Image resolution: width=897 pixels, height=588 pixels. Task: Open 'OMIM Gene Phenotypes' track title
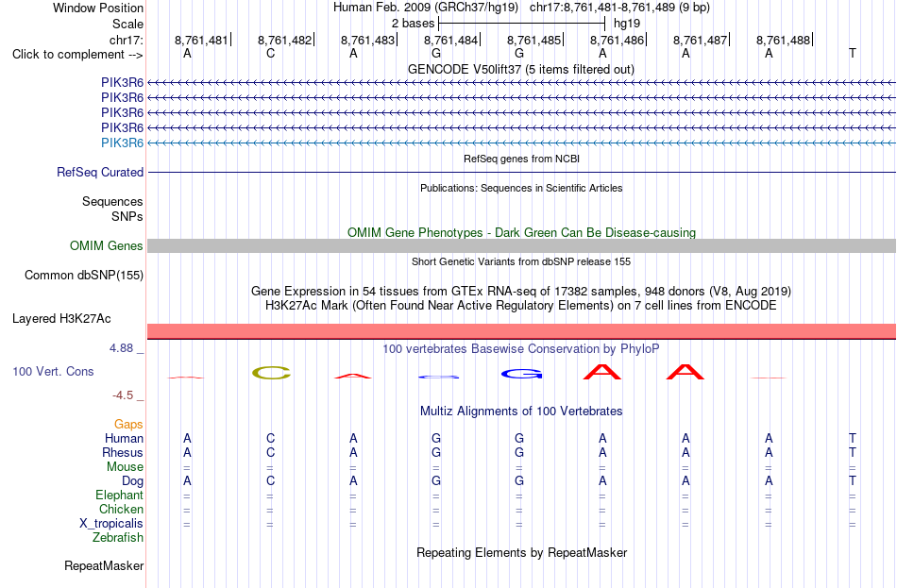click(521, 233)
